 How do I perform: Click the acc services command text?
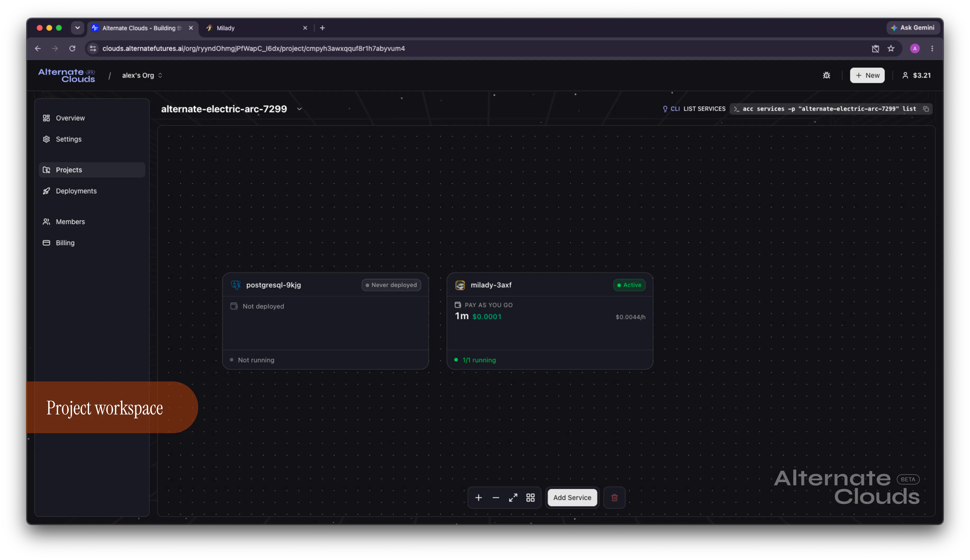[829, 109]
